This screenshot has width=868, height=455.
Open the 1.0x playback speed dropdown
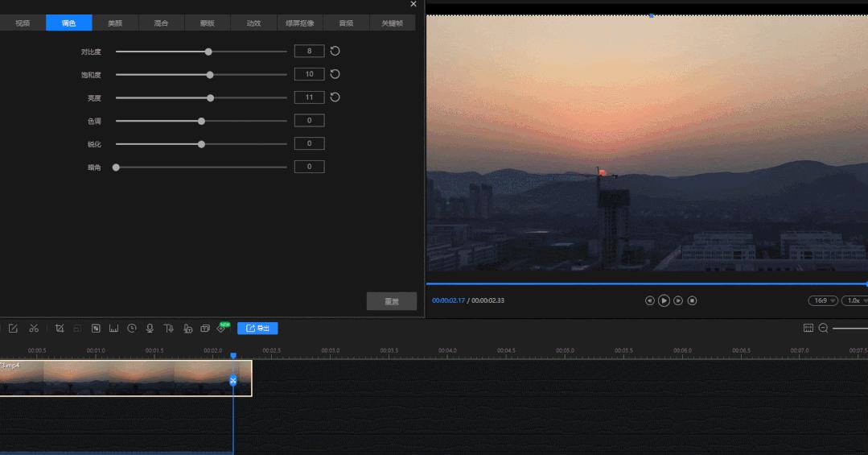tap(854, 300)
